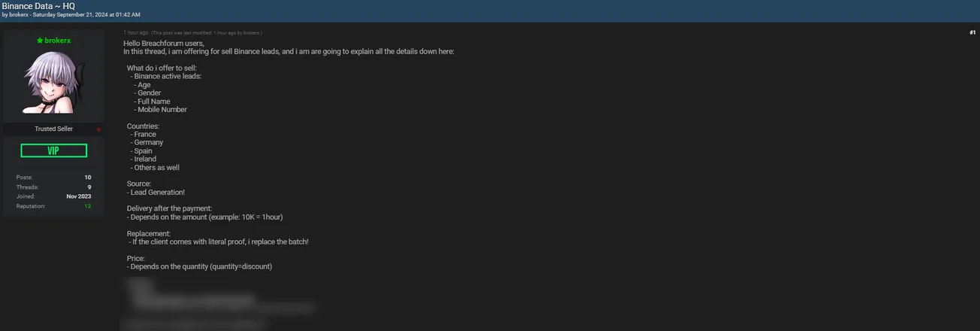
Task: Click the Trusted Seller user title
Action: (x=53, y=129)
